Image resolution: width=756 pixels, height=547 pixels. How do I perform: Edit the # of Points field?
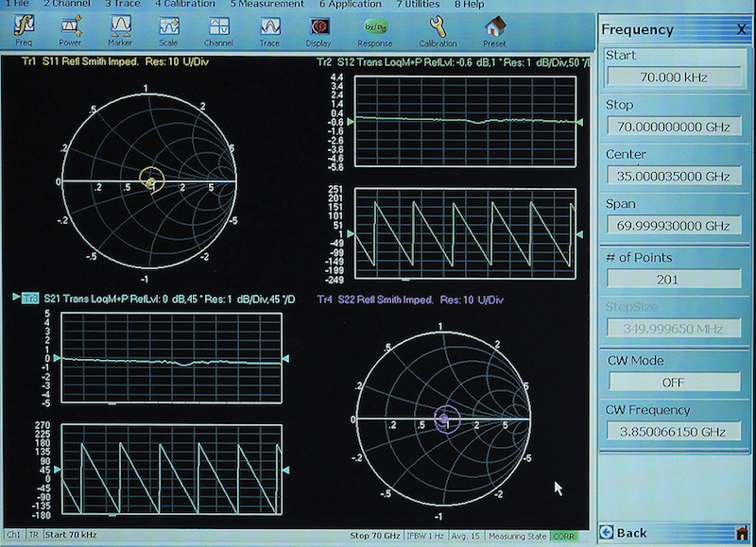[x=674, y=279]
